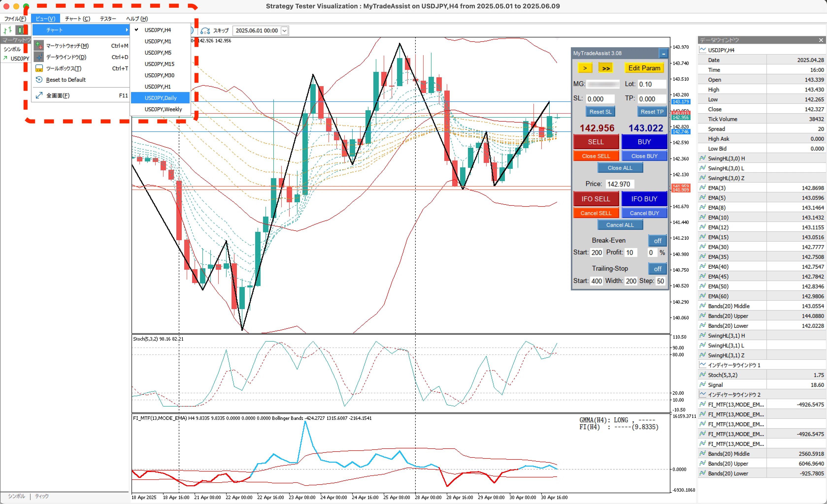Click the TP input field
The width and height of the screenshot is (827, 504).
point(651,99)
